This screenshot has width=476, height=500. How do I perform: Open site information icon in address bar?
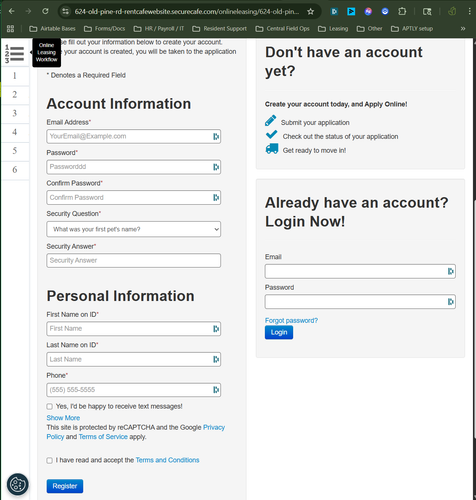66,11
